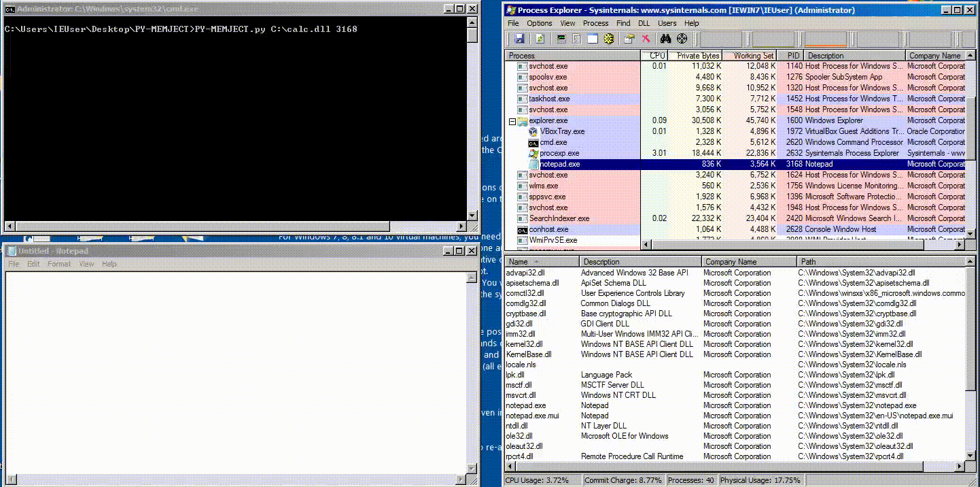The image size is (980, 487).
Task: Select the advapi32.dll row in the DLL pane
Action: click(x=735, y=273)
